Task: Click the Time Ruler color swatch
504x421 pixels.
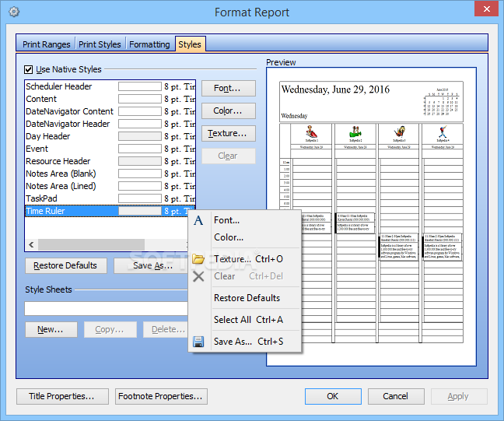Action: (140, 211)
